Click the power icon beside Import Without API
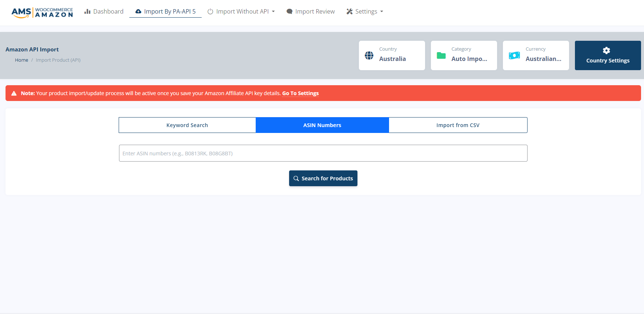The width and height of the screenshot is (644, 314). point(211,12)
